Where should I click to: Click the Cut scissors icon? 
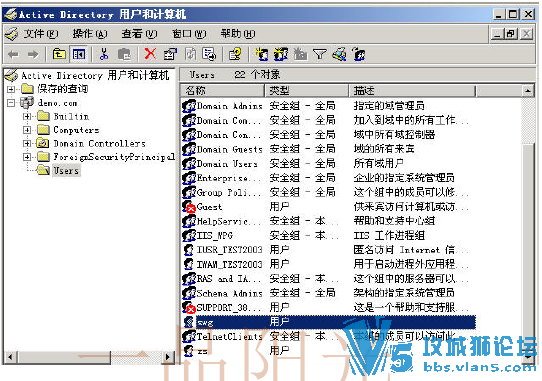click(x=104, y=54)
